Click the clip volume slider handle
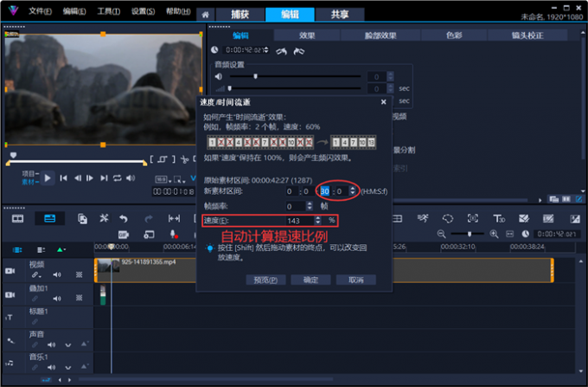 point(255,76)
